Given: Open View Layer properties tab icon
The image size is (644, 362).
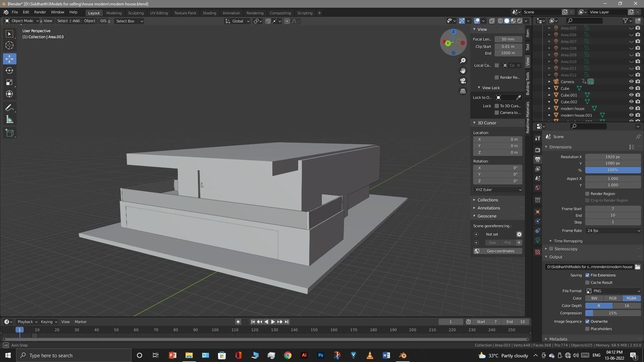Looking at the screenshot, I should [x=538, y=169].
